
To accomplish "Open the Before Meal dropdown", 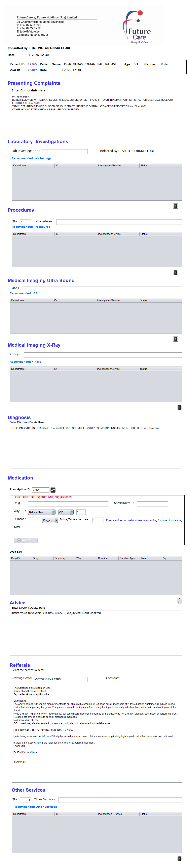I will (42, 512).
